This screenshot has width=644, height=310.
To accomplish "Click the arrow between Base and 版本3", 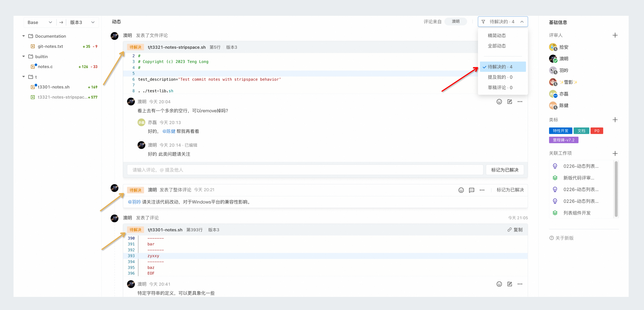I will (61, 22).
